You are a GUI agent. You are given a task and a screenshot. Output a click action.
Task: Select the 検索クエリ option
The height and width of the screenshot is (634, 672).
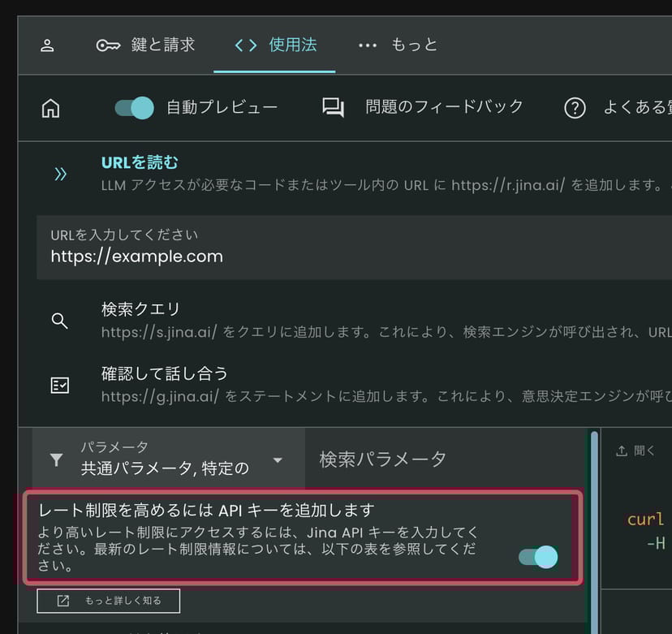coord(140,309)
